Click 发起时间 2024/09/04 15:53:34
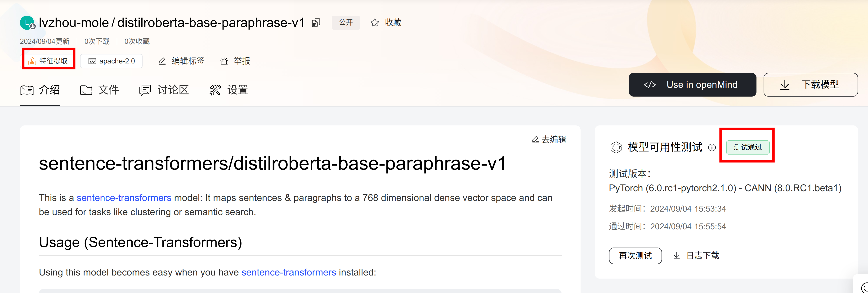The height and width of the screenshot is (293, 868). [x=667, y=209]
